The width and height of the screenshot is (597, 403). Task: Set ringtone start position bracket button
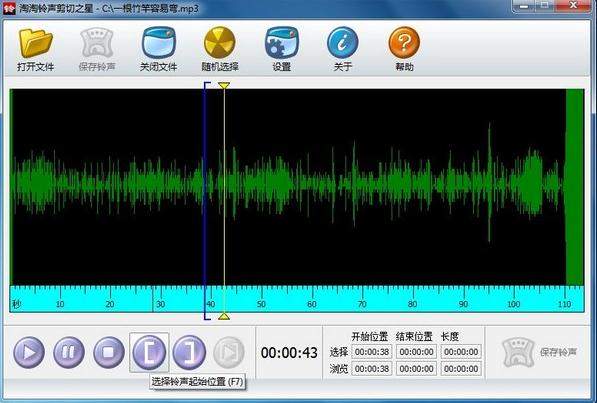pos(149,352)
